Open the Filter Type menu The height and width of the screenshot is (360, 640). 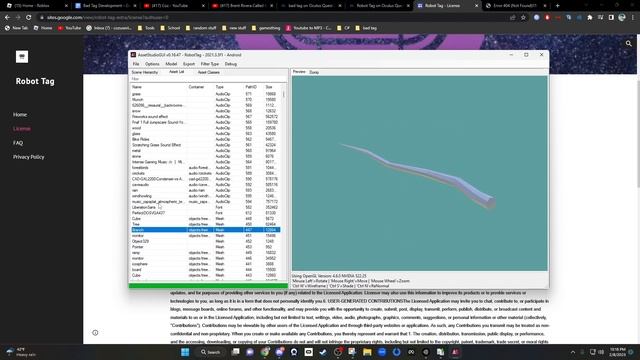(210, 64)
